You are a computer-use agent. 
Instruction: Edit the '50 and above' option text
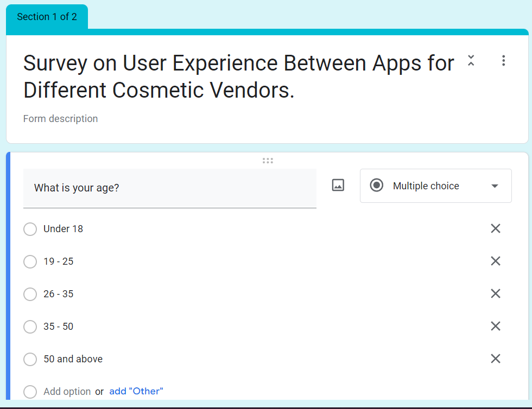tap(73, 359)
